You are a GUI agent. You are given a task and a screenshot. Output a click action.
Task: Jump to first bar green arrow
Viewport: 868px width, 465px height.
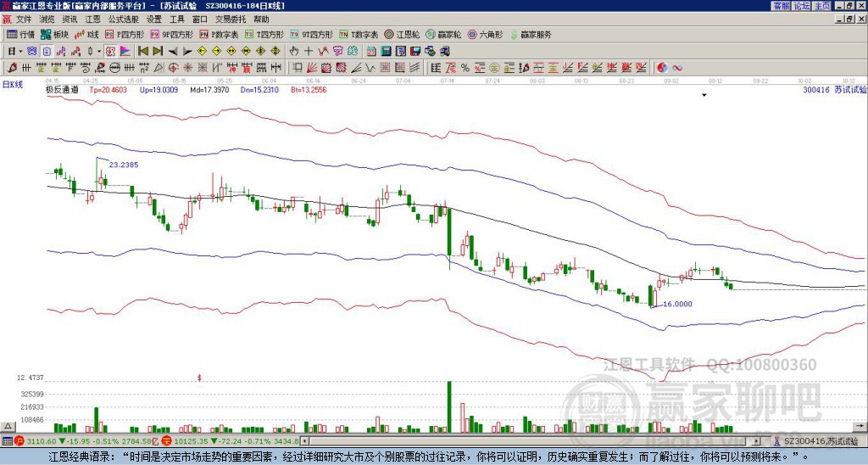(x=142, y=52)
